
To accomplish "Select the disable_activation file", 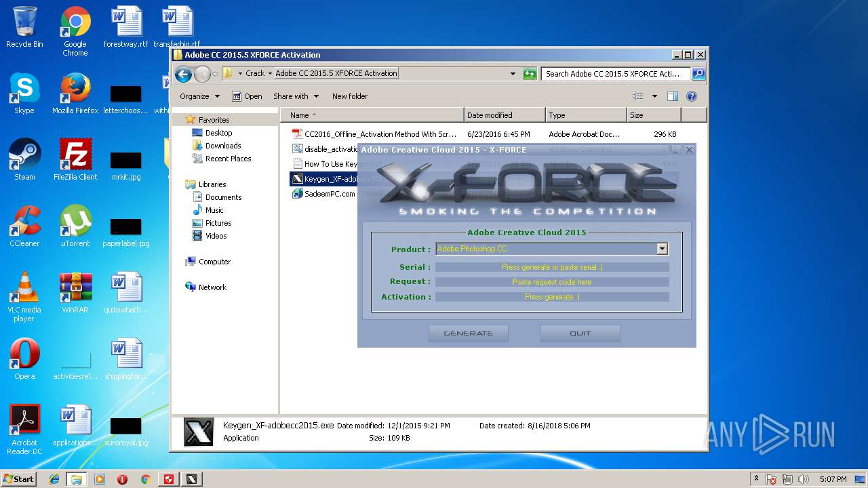I will (325, 148).
